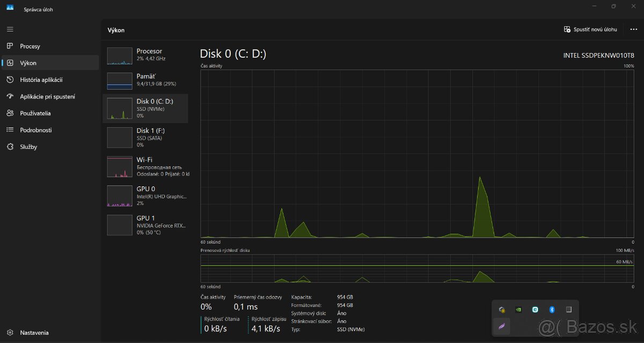Click the História aplikácií clock icon
The height and width of the screenshot is (343, 644).
point(10,80)
